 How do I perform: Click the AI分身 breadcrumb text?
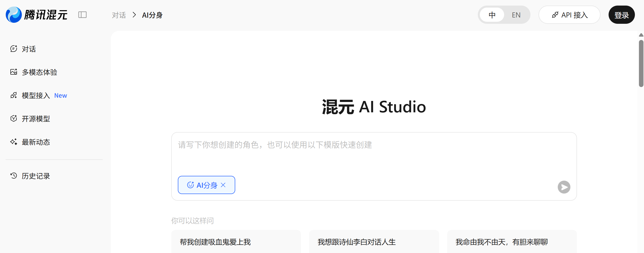152,15
